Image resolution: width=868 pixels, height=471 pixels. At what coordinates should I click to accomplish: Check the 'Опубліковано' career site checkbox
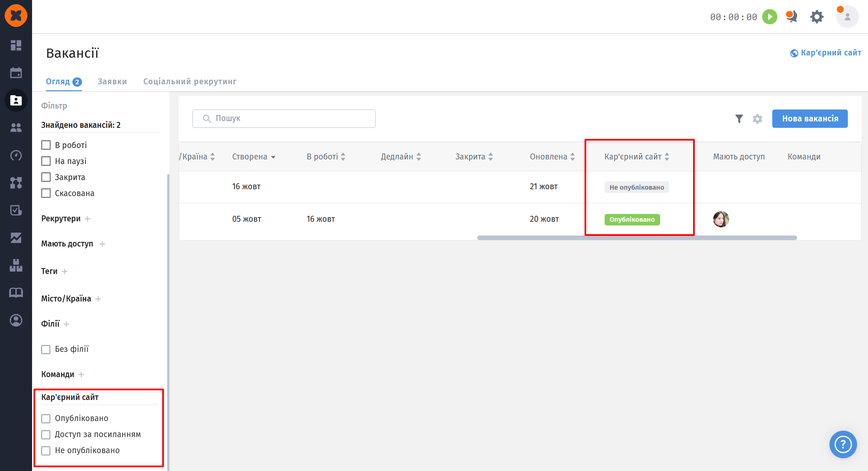[46, 419]
